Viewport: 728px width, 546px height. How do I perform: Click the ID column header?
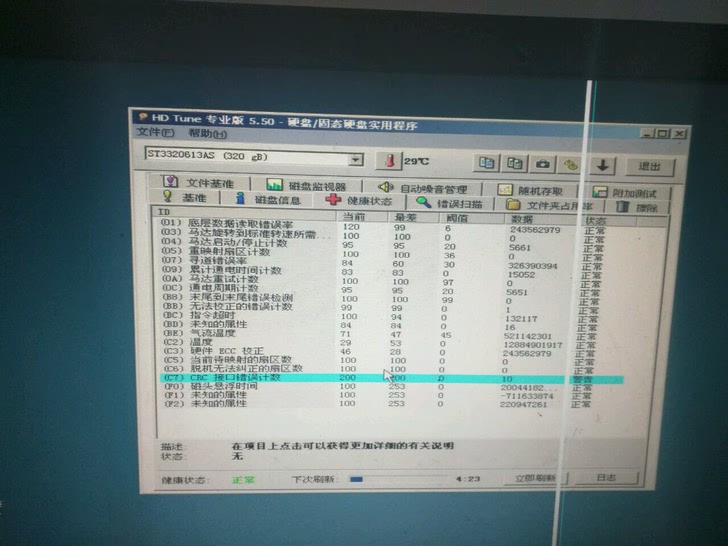pos(244,212)
